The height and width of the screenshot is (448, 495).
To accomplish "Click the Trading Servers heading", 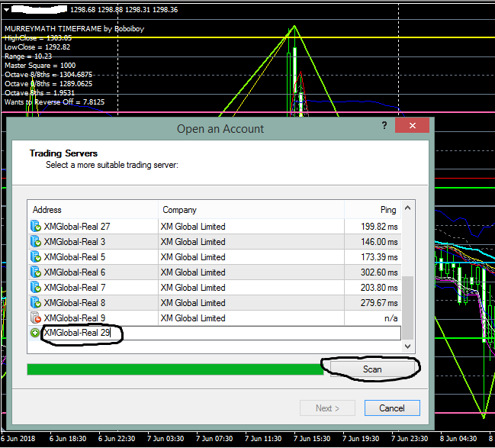I will (63, 153).
